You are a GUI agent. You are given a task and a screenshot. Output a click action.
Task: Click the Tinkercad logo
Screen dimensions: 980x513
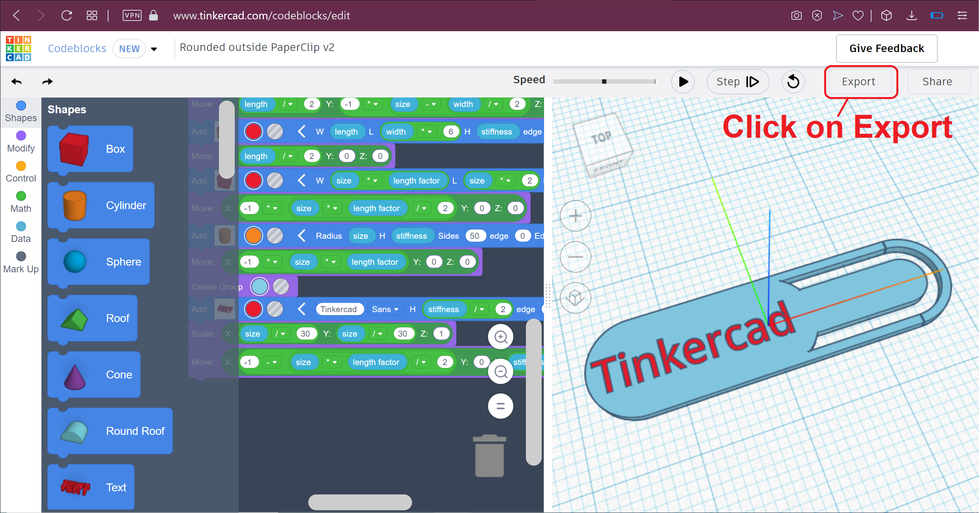[18, 48]
